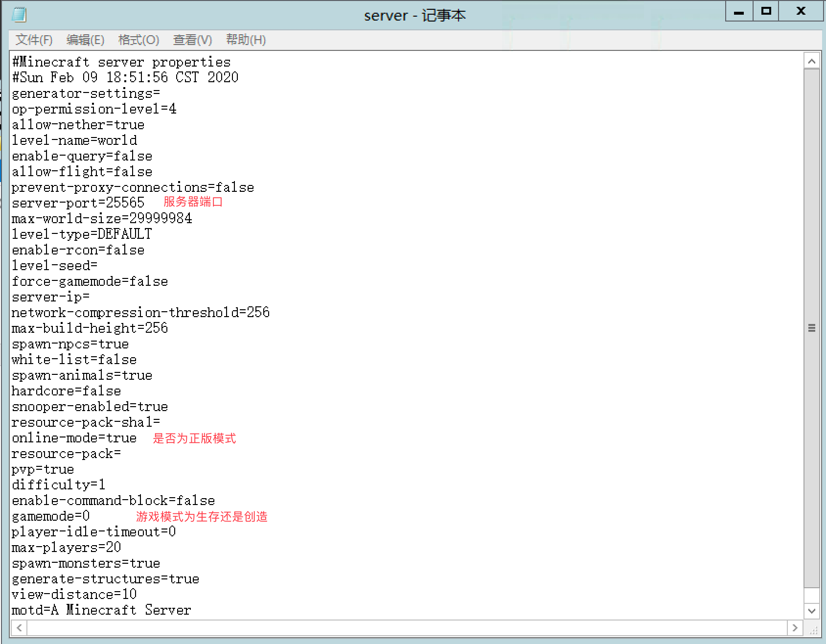Open the 格式(O) menu
Image resolution: width=826 pixels, height=644 pixels.
(x=139, y=40)
